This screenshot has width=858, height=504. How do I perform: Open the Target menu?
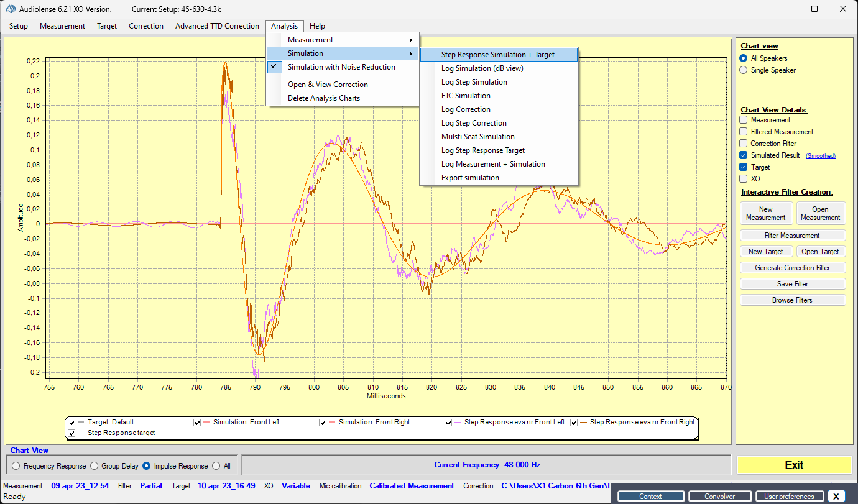pos(107,26)
